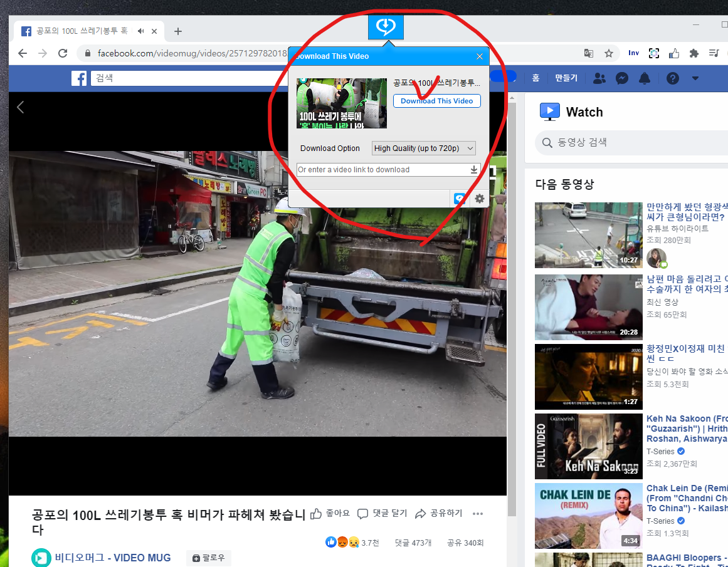
Task: Go back with browser back arrow
Action: click(x=23, y=53)
